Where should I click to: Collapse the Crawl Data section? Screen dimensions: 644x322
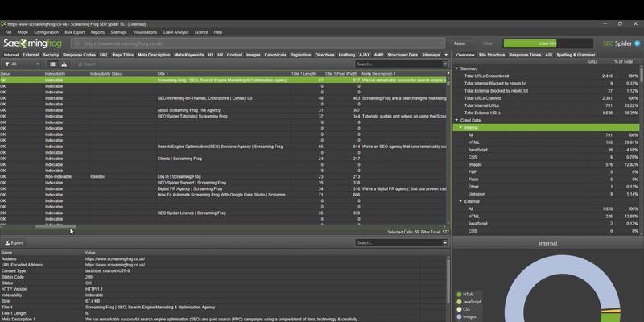click(x=456, y=120)
